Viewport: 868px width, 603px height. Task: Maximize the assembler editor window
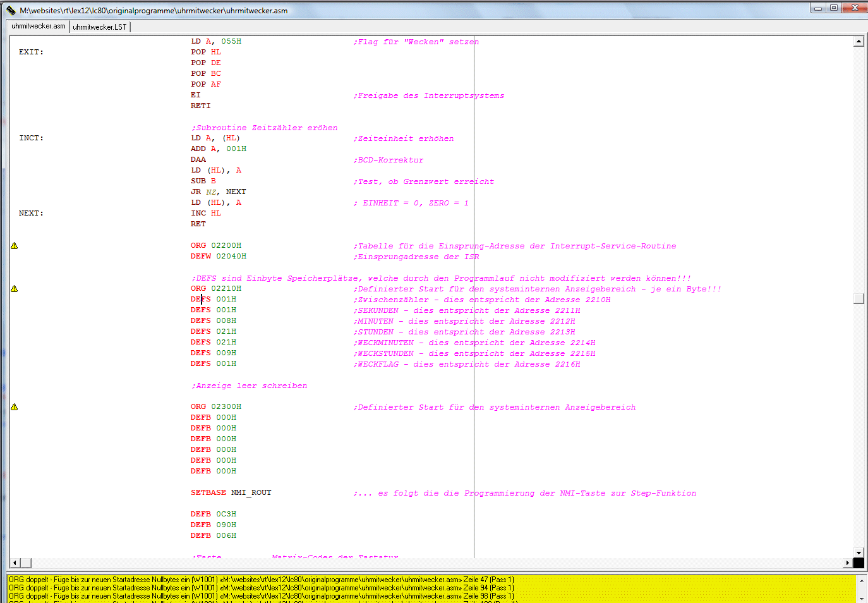(x=834, y=8)
